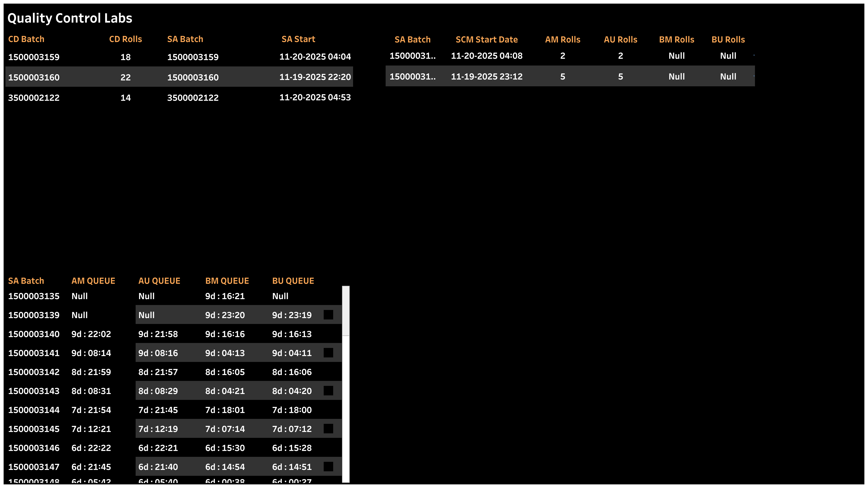Select SA Batch 1500003144 in queue table
Image resolution: width=868 pixels, height=488 pixels.
click(34, 410)
